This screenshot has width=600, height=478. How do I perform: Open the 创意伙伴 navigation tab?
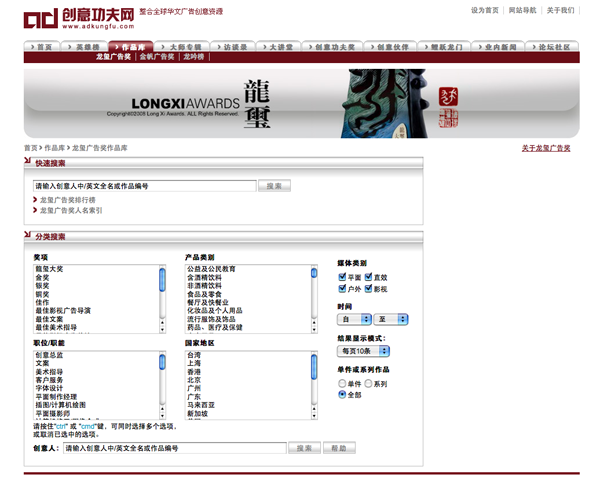[x=390, y=47]
